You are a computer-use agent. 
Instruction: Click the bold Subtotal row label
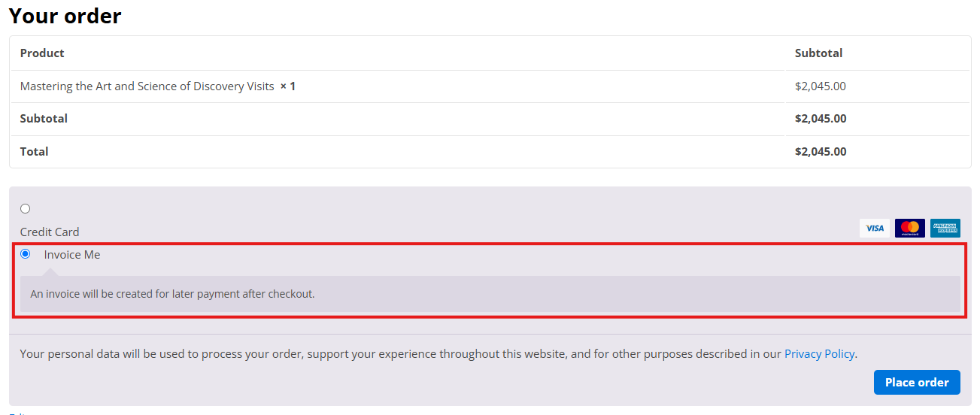point(44,119)
